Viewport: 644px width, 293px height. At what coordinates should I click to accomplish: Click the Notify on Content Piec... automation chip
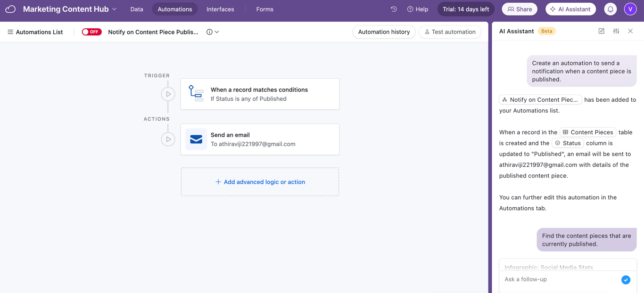click(x=540, y=100)
